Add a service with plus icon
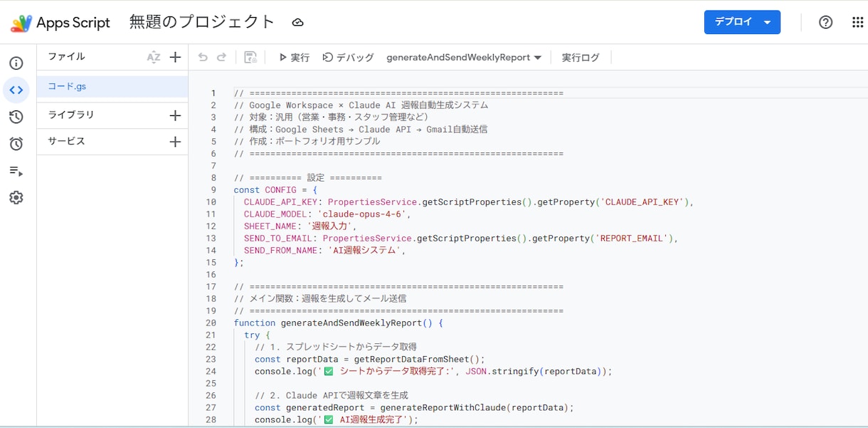The image size is (868, 428). (x=176, y=142)
